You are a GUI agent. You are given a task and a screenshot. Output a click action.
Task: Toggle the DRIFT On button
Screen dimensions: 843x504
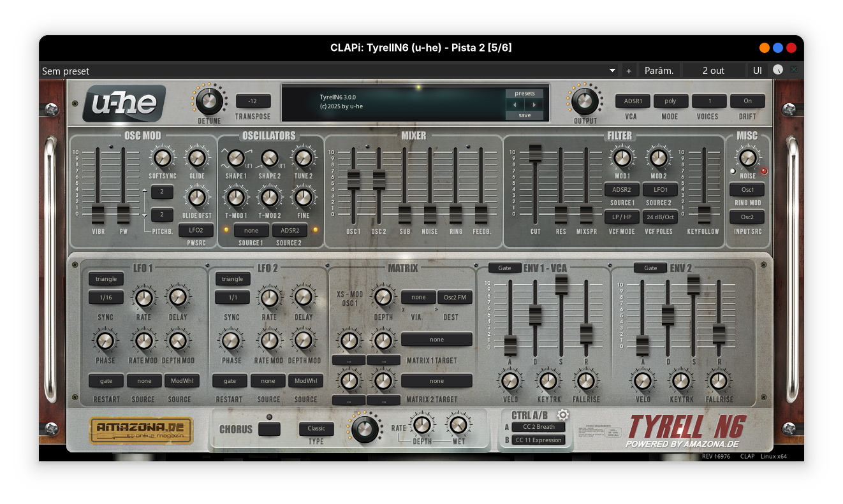tap(747, 101)
